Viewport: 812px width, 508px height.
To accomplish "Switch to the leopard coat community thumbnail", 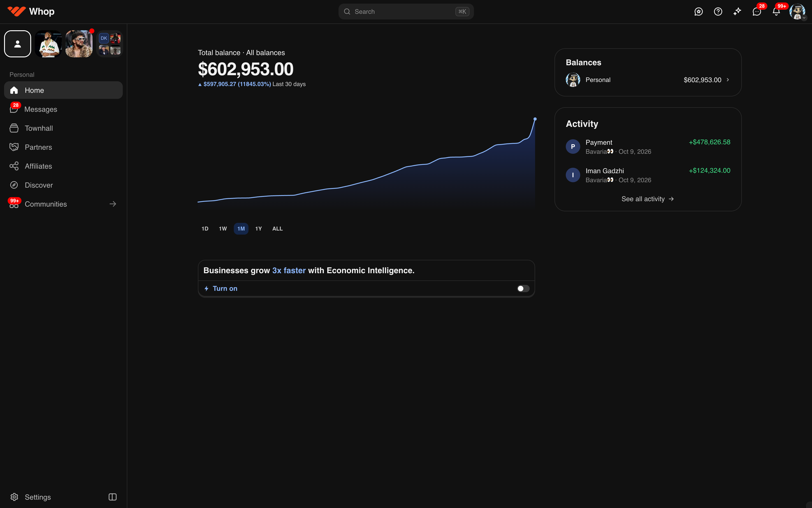I will 79,44.
